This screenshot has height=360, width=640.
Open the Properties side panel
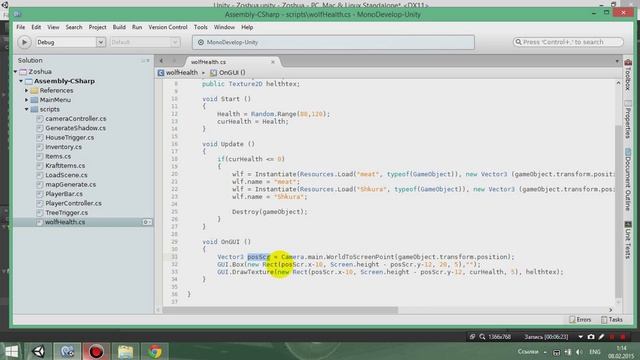point(628,120)
